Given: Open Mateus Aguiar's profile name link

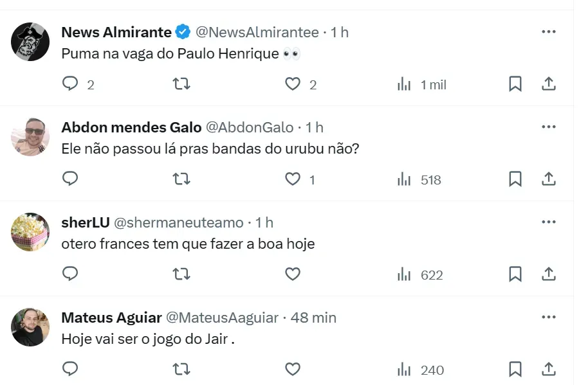Looking at the screenshot, I should [x=110, y=318].
